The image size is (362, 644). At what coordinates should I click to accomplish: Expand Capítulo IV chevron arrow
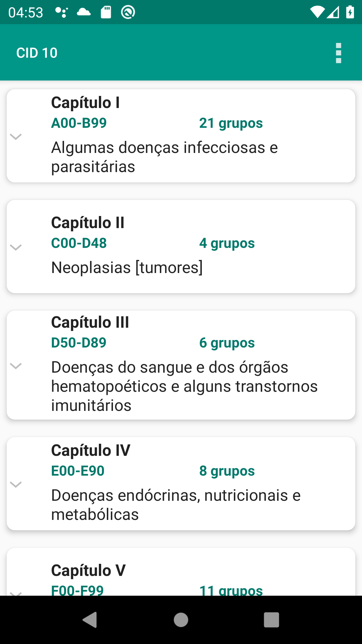16,484
